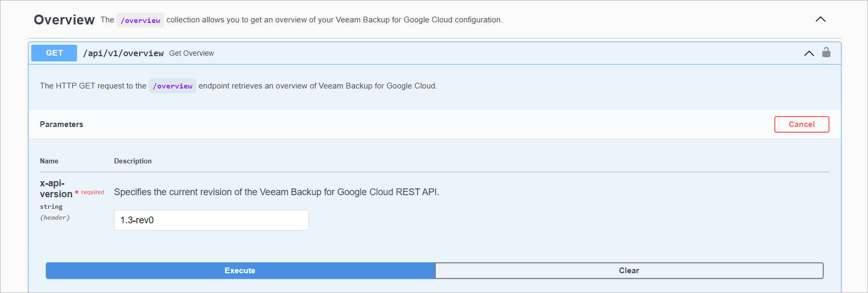868x293 pixels.
Task: Click the Get Overview summary text
Action: pyautogui.click(x=192, y=53)
